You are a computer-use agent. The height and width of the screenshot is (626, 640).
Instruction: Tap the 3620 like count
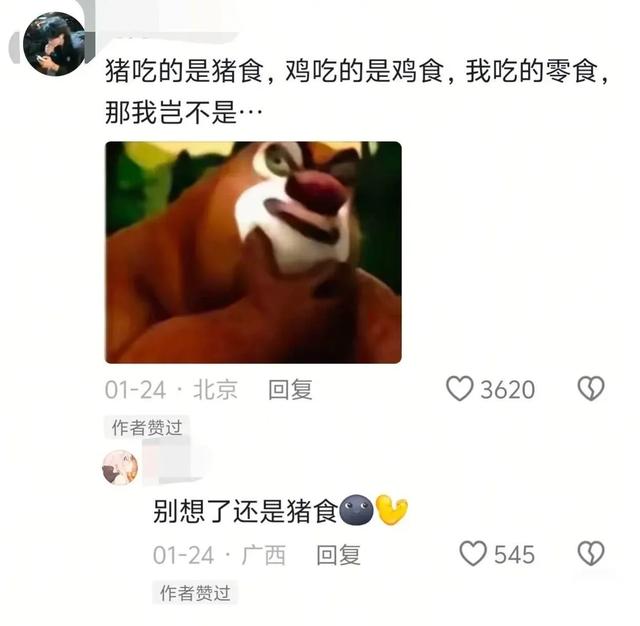(507, 389)
